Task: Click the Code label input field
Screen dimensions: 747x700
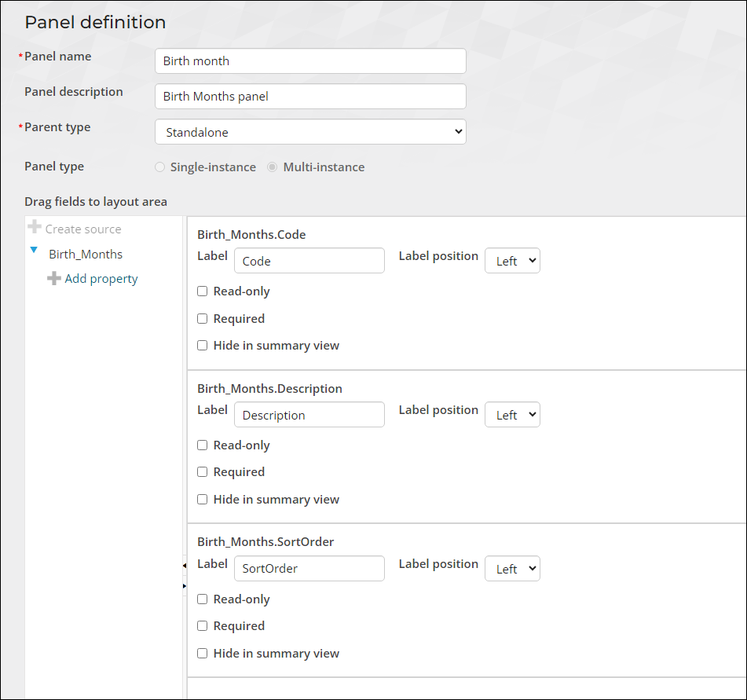Action: click(309, 261)
